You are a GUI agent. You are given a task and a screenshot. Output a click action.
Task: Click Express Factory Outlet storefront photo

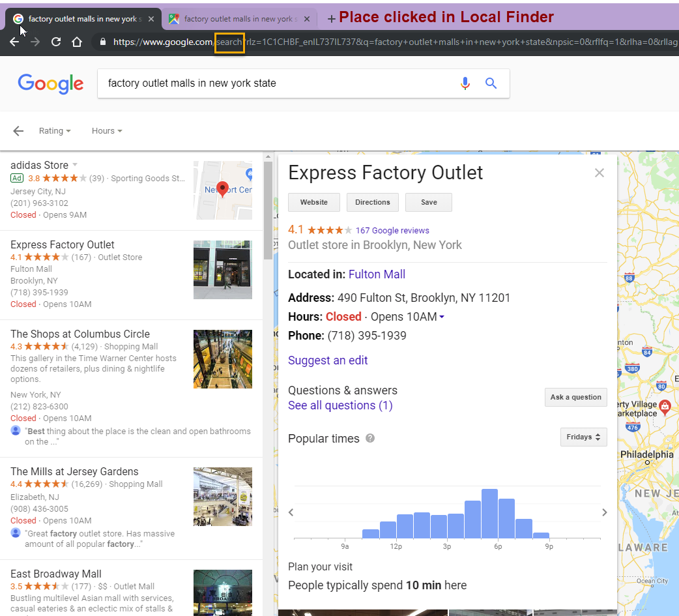point(223,270)
